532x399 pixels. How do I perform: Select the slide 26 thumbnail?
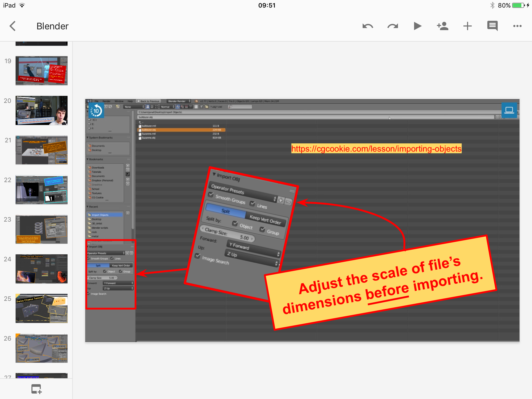[42, 348]
